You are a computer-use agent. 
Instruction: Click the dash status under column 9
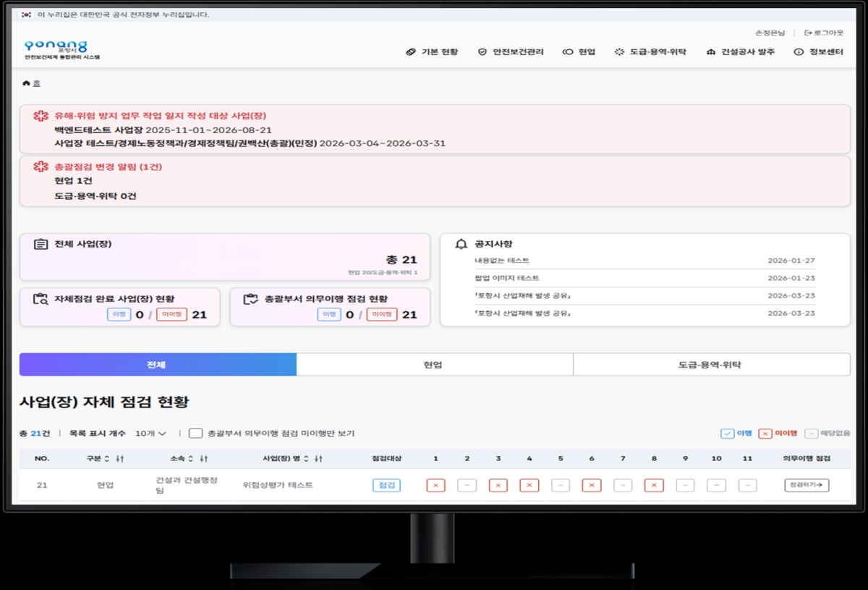click(685, 486)
